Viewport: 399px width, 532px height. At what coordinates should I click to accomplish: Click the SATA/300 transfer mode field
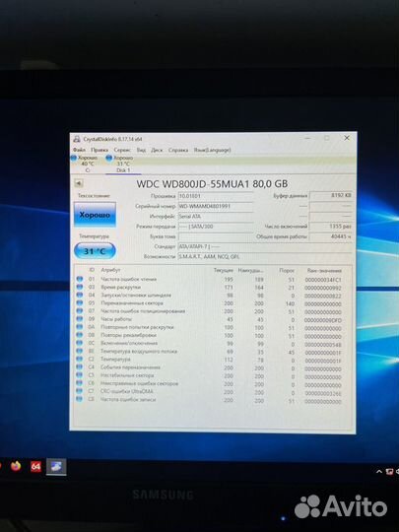(x=216, y=227)
